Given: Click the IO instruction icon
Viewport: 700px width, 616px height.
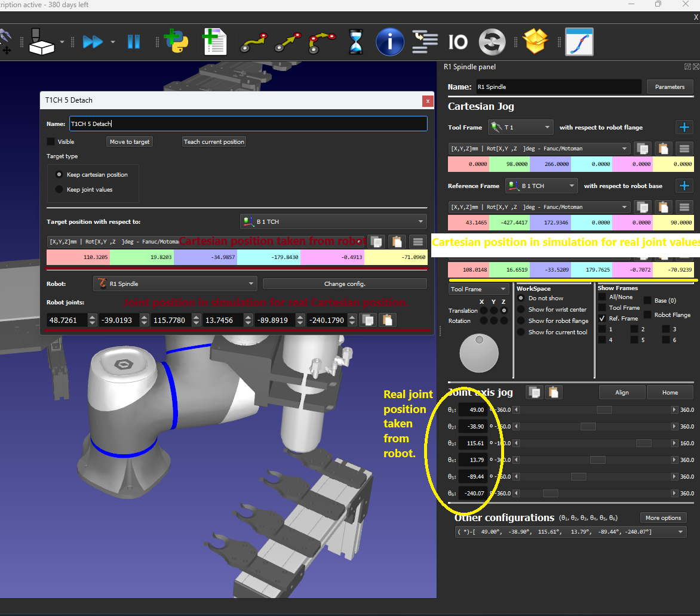Looking at the screenshot, I should 458,42.
